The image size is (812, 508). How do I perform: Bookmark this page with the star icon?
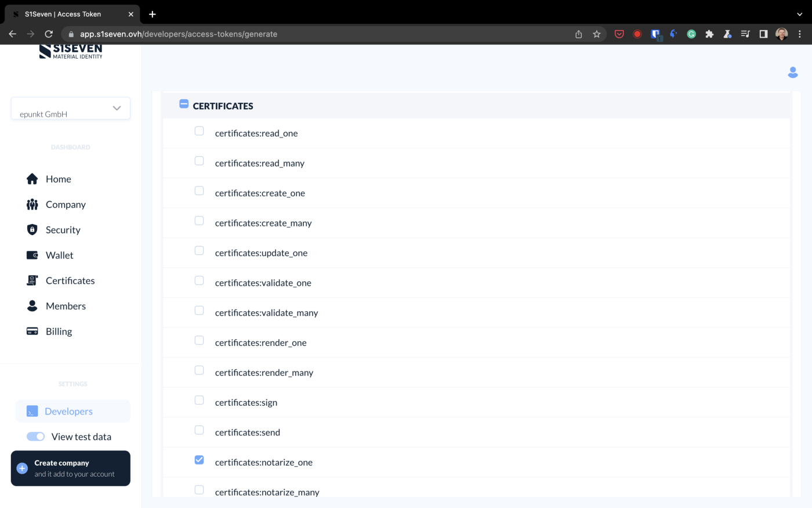(596, 34)
